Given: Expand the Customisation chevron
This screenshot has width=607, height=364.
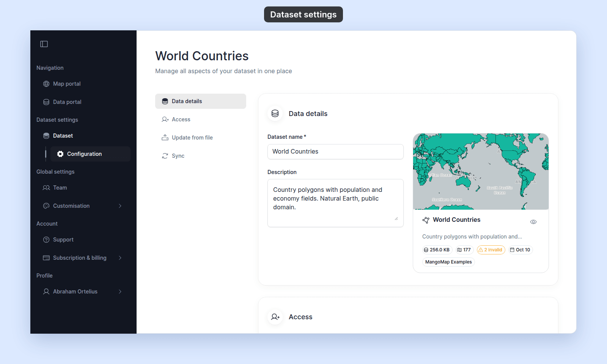Looking at the screenshot, I should point(120,206).
